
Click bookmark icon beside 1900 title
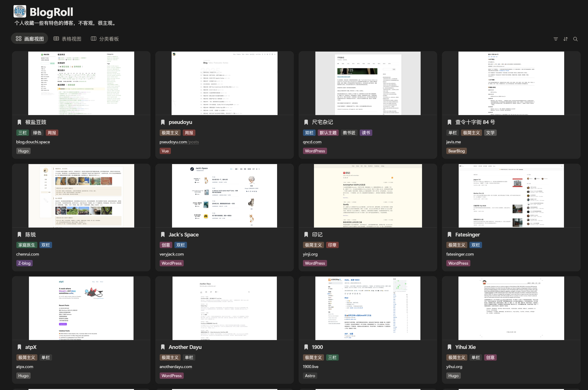[x=306, y=347]
